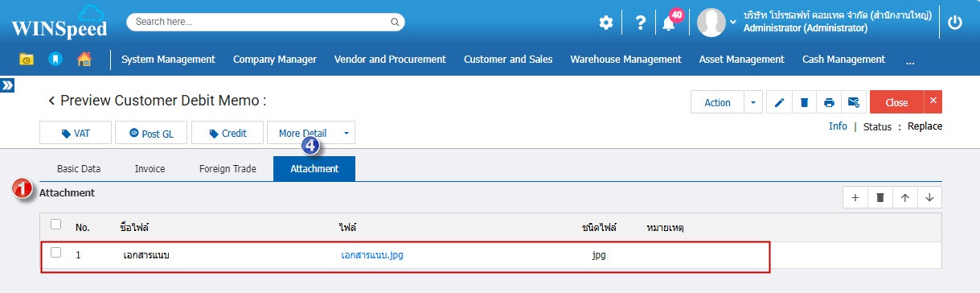980x293 pixels.
Task: Click the Search here input field
Action: coord(265,22)
